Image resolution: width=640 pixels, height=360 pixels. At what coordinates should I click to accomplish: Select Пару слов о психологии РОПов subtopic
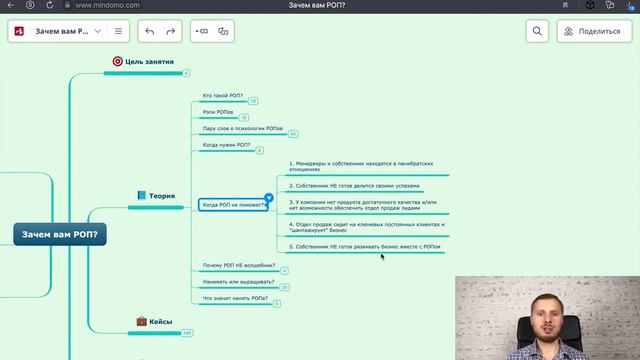(243, 128)
